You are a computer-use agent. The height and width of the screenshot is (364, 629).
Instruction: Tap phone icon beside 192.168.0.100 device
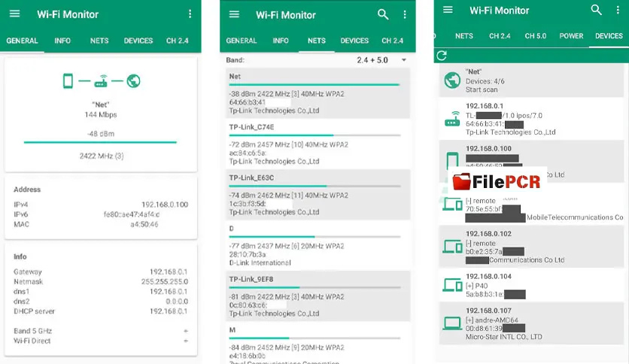pos(452,161)
